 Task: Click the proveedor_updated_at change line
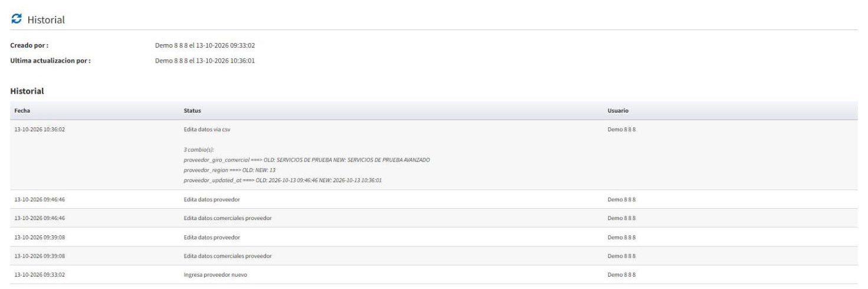point(283,180)
